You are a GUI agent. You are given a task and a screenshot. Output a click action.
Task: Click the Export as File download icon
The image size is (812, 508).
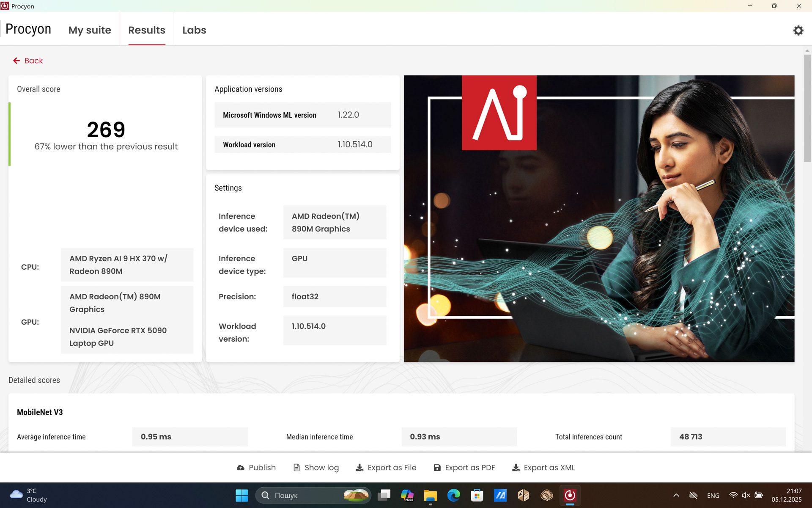[x=359, y=468]
